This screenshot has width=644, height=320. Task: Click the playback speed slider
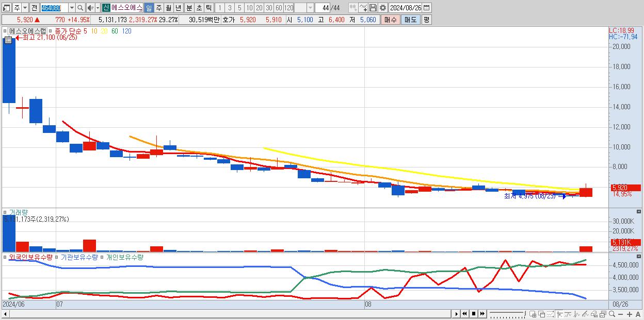coord(507,314)
